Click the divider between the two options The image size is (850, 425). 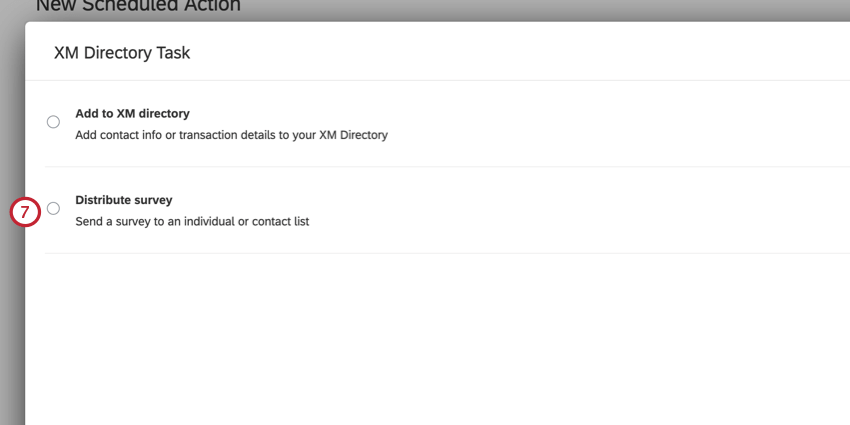[x=447, y=166]
